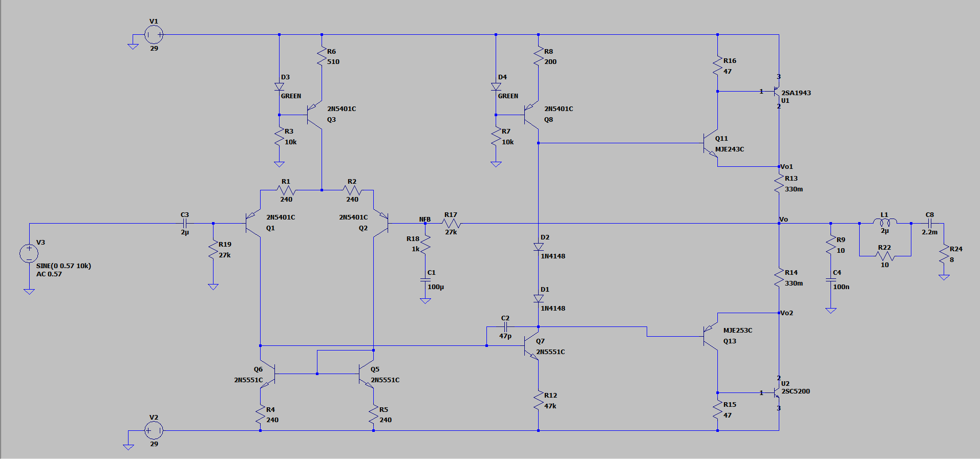Click the 'AC 0.57' text
Screen dimensions: 980x459
coord(49,274)
